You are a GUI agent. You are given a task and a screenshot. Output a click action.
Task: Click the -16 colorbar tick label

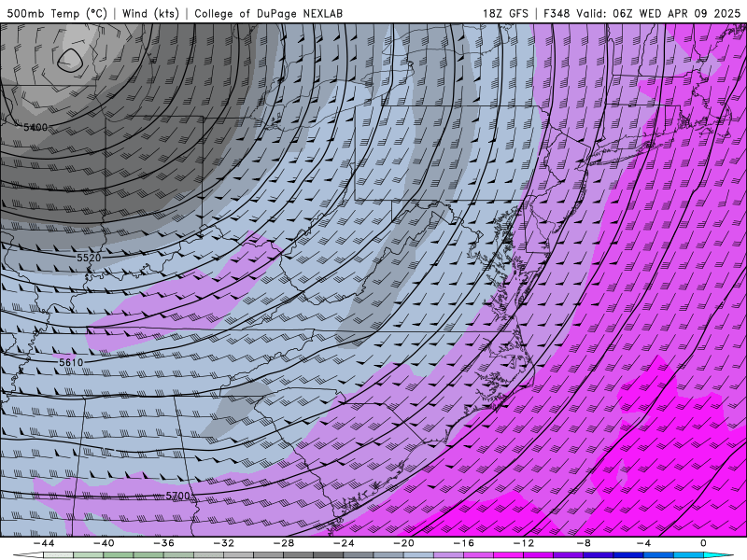click(x=463, y=543)
